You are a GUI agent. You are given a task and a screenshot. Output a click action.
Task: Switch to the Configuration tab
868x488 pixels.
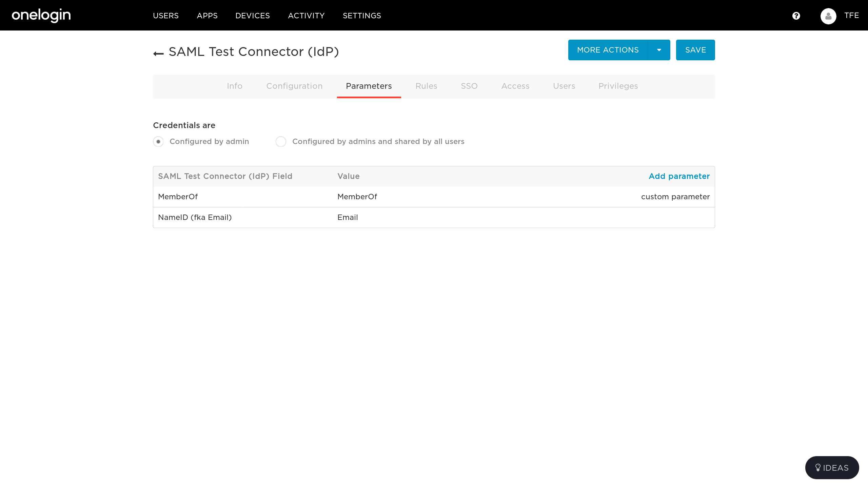294,86
